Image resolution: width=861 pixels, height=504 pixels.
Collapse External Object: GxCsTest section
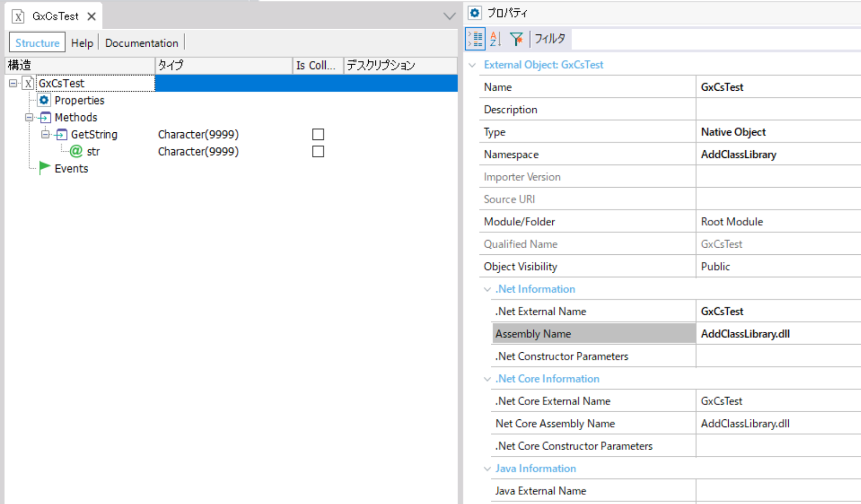[472, 65]
